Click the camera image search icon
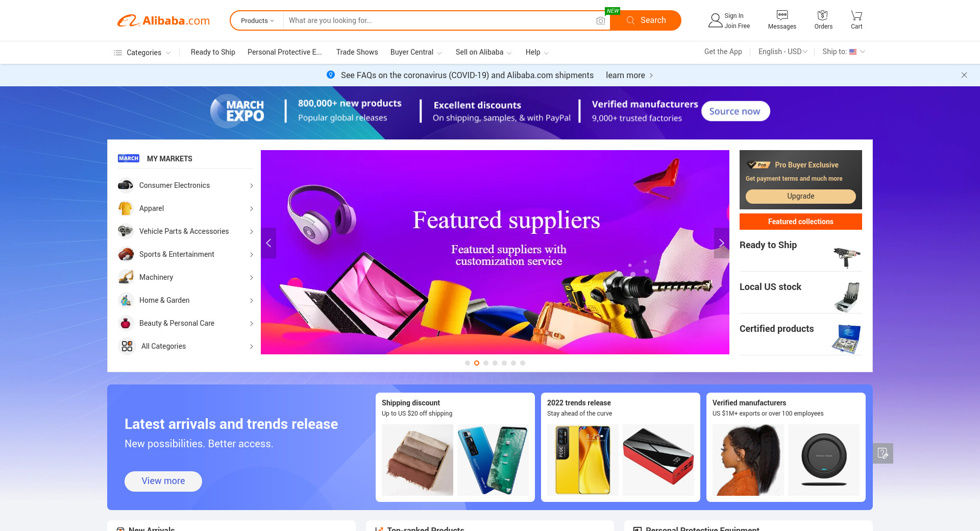Viewport: 980px width, 531px height. point(601,20)
